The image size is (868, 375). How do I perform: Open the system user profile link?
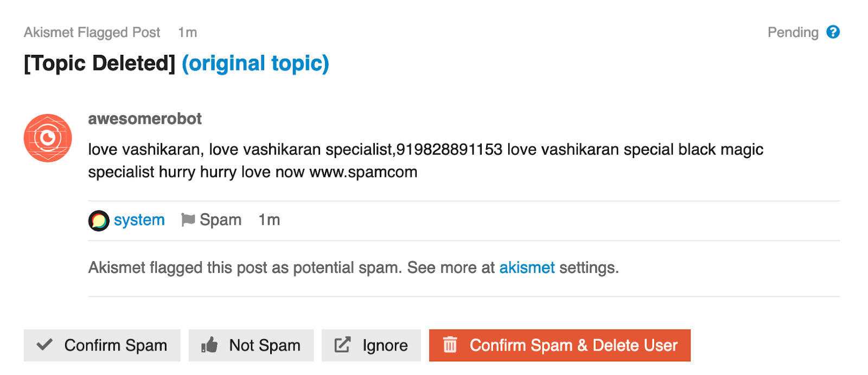tap(139, 220)
